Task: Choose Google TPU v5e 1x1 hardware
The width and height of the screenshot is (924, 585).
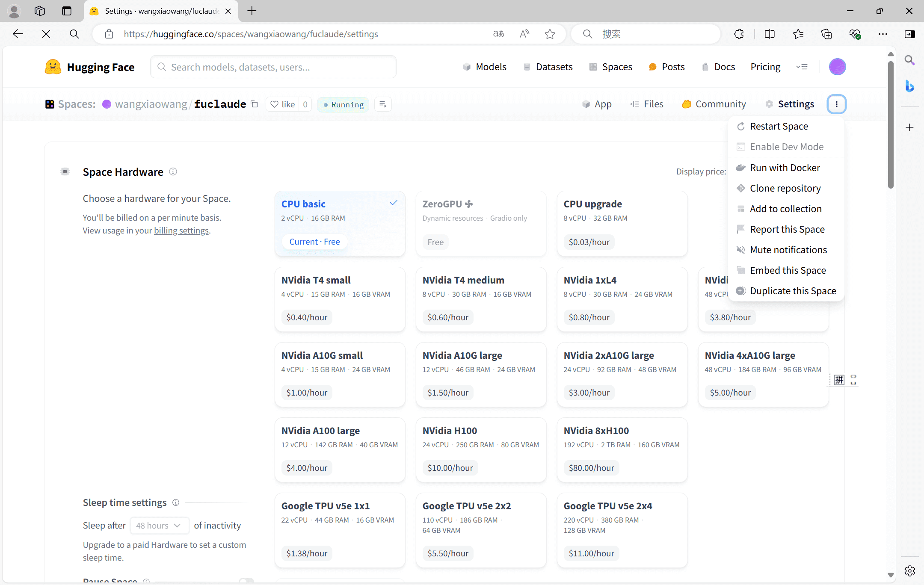Action: [340, 530]
